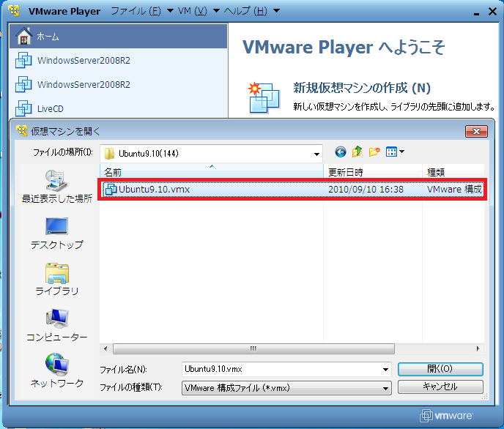
Task: Select the first WindowsServer2008R2 machine icon
Action: point(23,60)
